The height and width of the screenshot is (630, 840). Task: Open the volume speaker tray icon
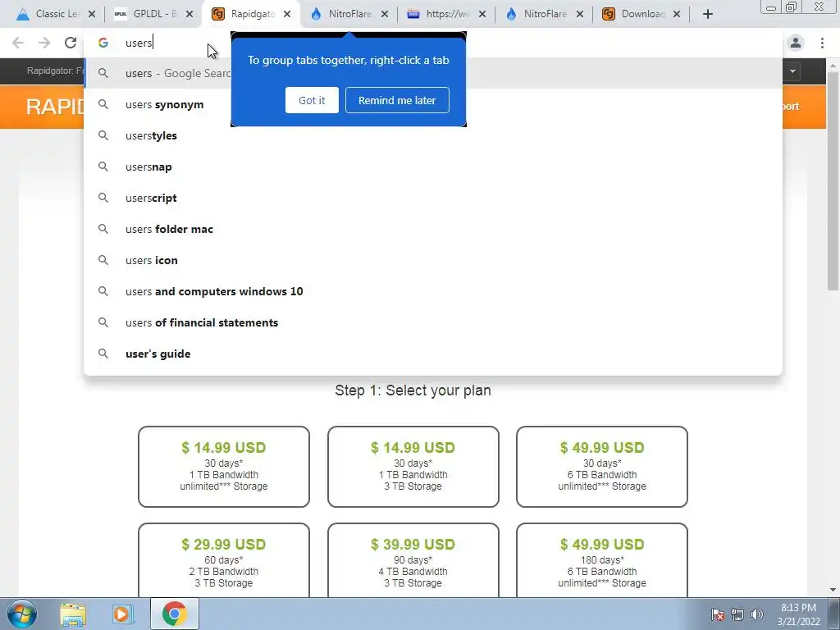pos(756,614)
